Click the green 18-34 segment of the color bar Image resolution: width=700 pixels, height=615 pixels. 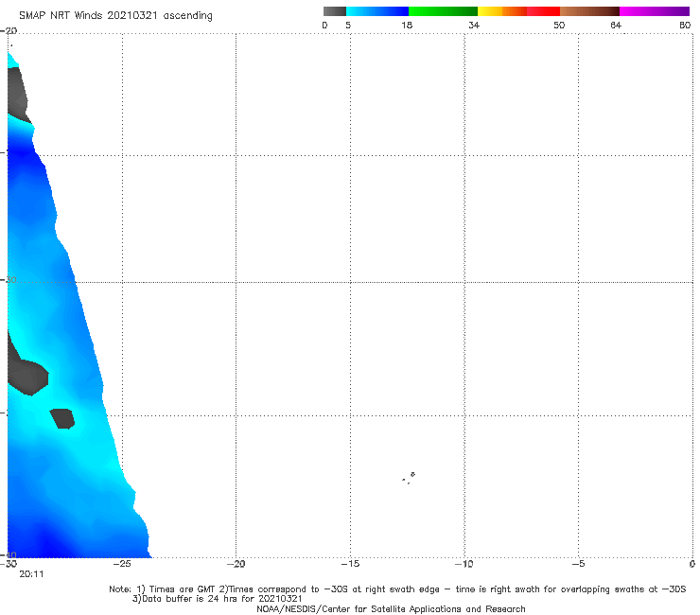443,11
